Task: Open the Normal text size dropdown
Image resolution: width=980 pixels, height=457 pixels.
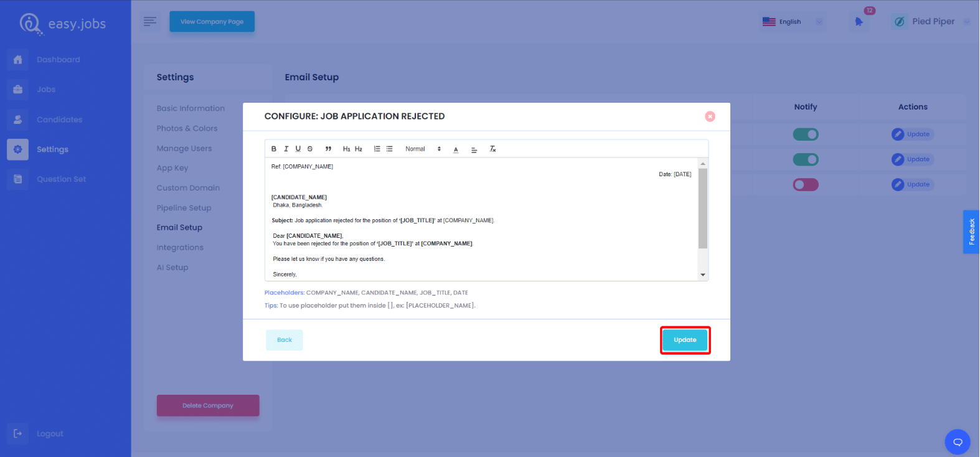Action: pos(423,149)
